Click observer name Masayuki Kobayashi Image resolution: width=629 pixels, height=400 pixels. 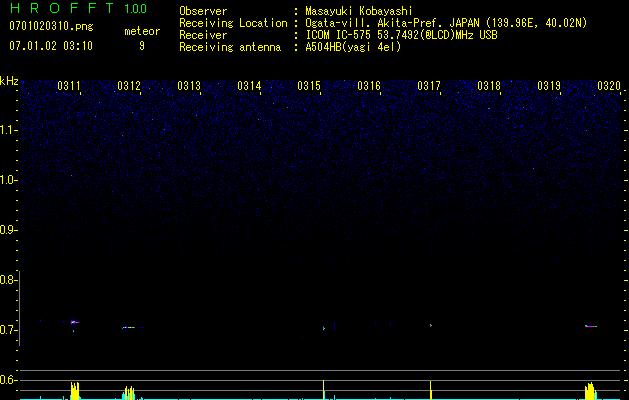(x=359, y=11)
